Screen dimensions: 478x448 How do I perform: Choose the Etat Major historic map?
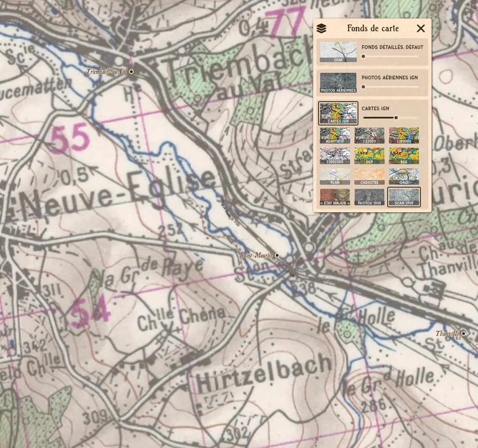(335, 197)
